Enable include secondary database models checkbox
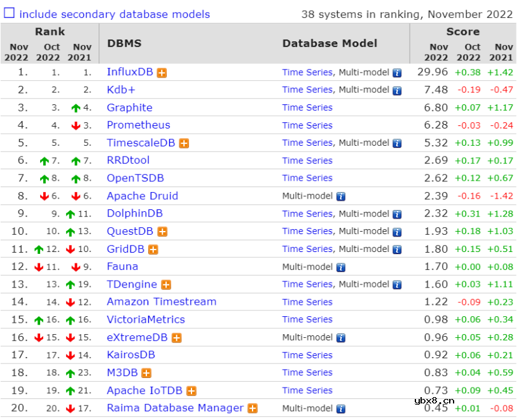 point(10,13)
